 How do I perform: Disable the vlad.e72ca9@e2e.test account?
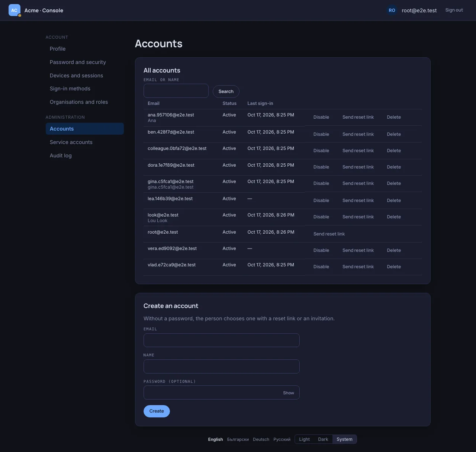tap(321, 267)
